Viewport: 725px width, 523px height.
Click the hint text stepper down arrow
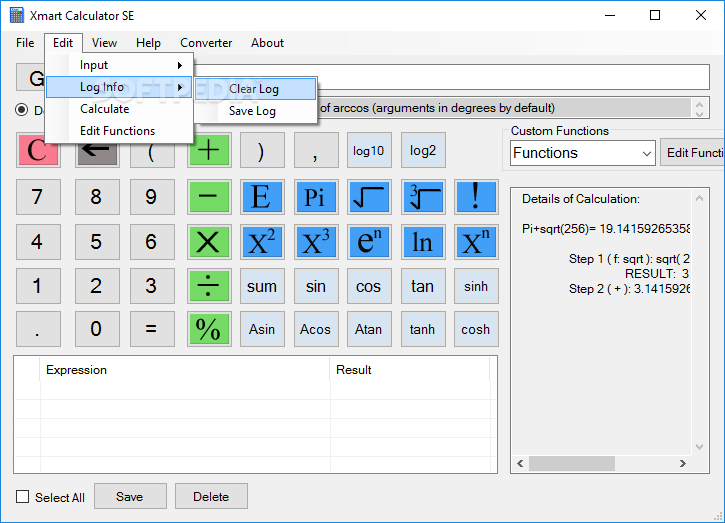(x=700, y=113)
